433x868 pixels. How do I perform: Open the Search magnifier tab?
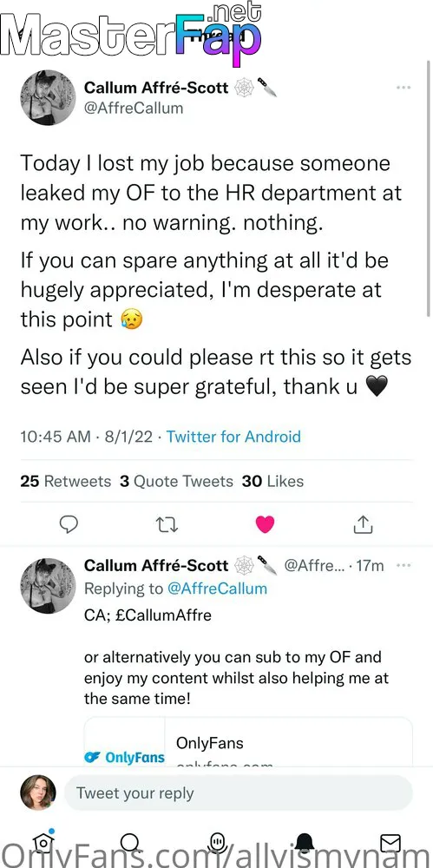pos(129,843)
